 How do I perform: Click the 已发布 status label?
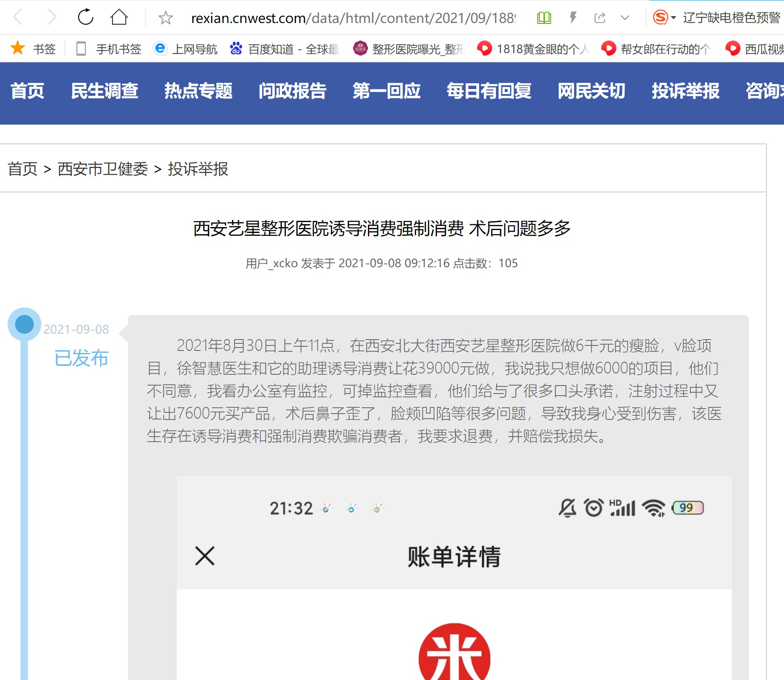[x=82, y=358]
